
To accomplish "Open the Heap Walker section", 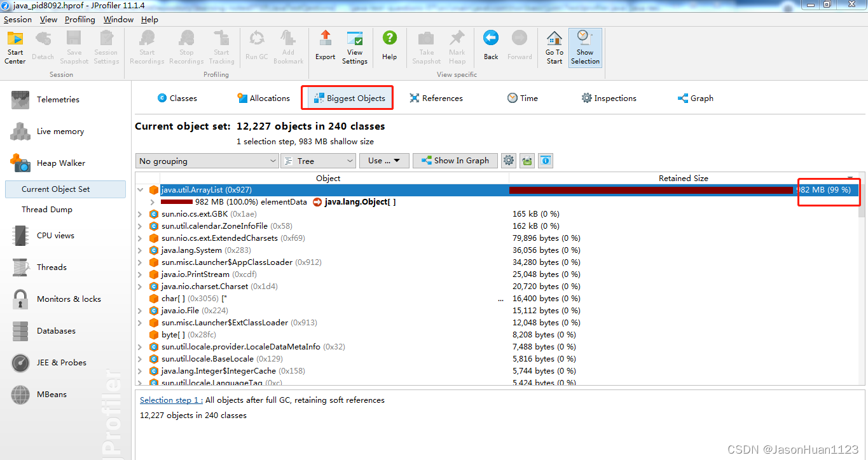I will tap(60, 163).
